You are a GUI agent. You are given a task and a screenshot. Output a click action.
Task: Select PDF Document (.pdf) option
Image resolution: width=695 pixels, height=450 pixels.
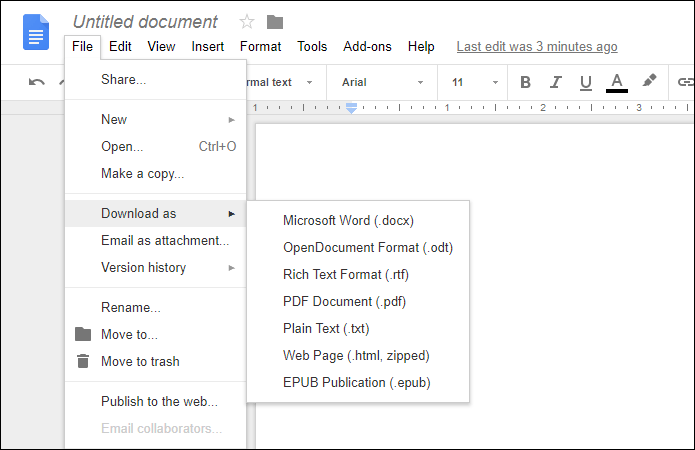coord(344,302)
